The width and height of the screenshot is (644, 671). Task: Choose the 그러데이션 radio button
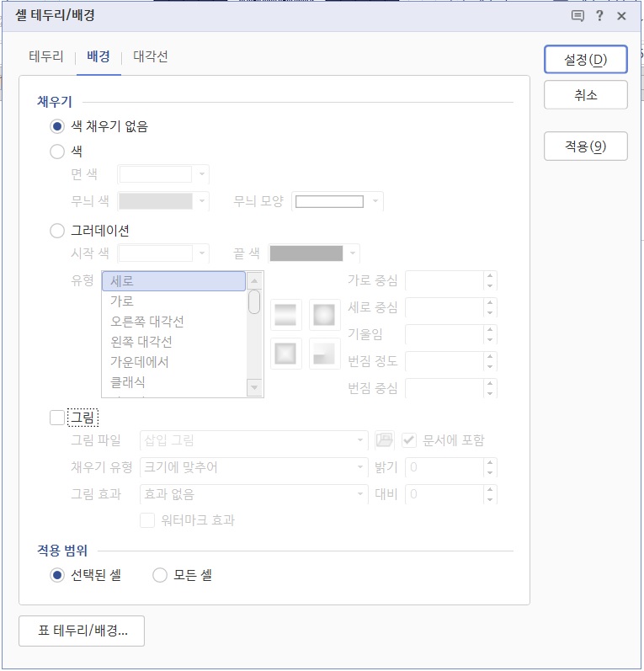(x=57, y=231)
